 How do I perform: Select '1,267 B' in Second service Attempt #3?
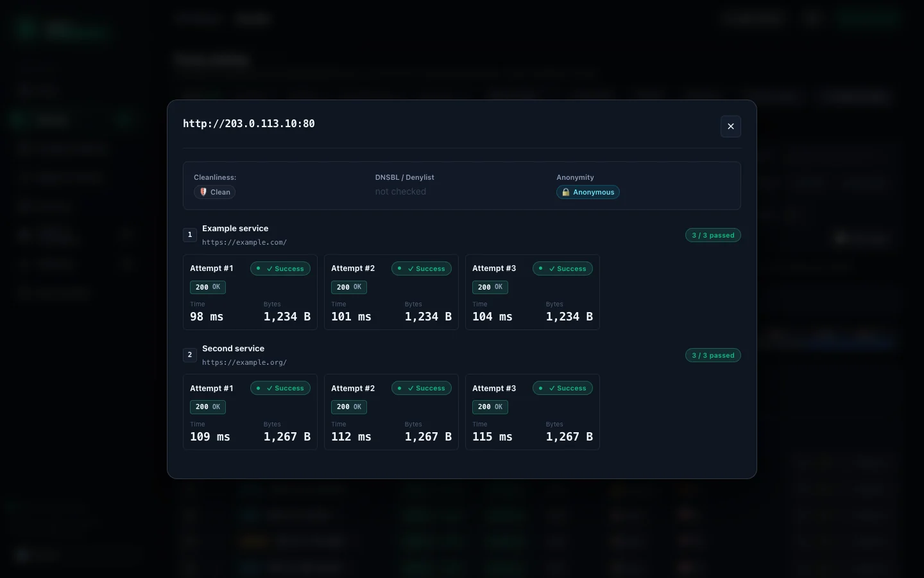click(569, 437)
